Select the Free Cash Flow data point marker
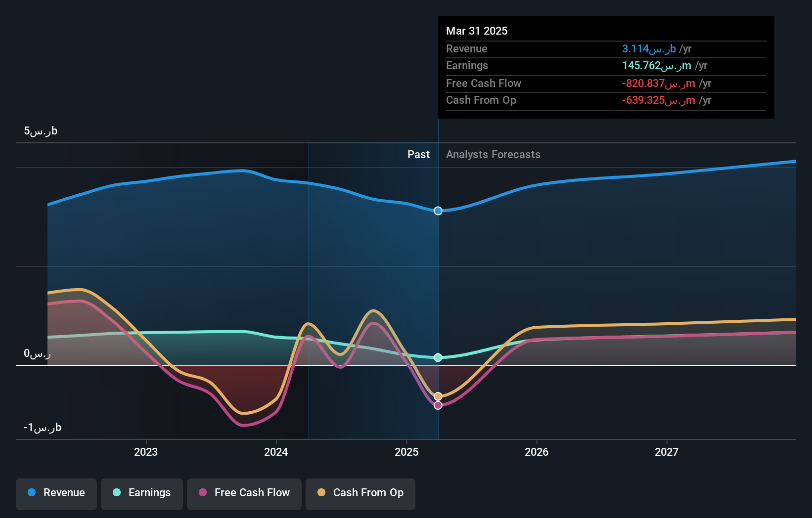The image size is (812, 518). pyautogui.click(x=438, y=405)
